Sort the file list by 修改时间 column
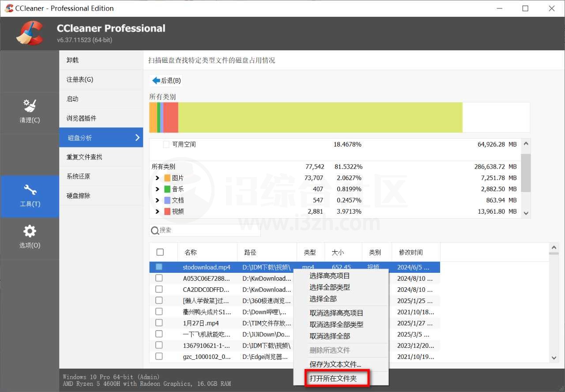This screenshot has width=565, height=392. pos(416,252)
